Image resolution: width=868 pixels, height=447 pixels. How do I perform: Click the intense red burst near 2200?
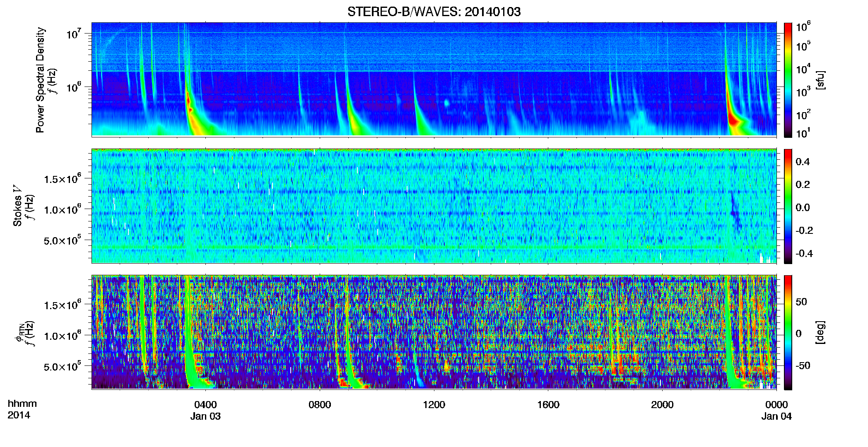(x=734, y=121)
